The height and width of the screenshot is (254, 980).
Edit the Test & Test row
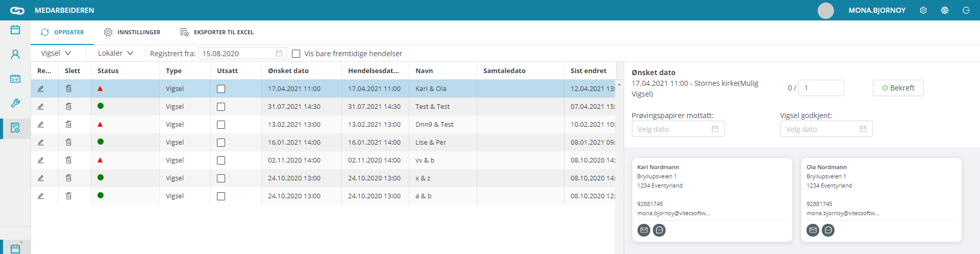(41, 107)
